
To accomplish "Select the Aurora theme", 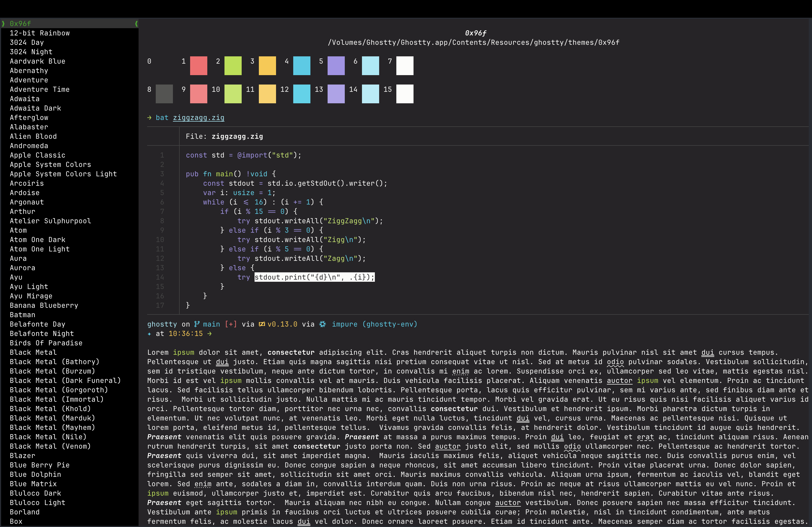I will tap(23, 268).
